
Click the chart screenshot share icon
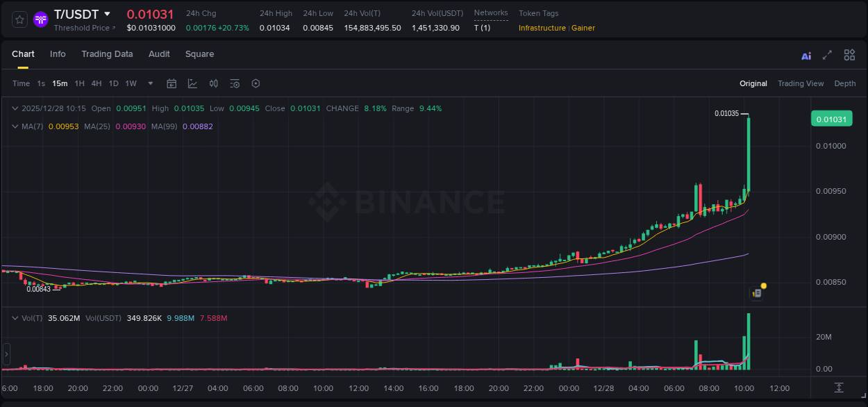(756, 292)
